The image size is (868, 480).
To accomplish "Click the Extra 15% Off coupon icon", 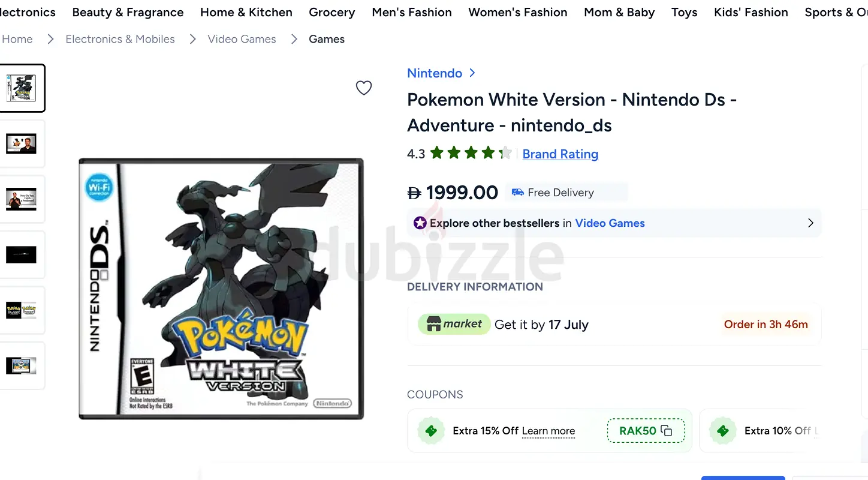I will 431,431.
